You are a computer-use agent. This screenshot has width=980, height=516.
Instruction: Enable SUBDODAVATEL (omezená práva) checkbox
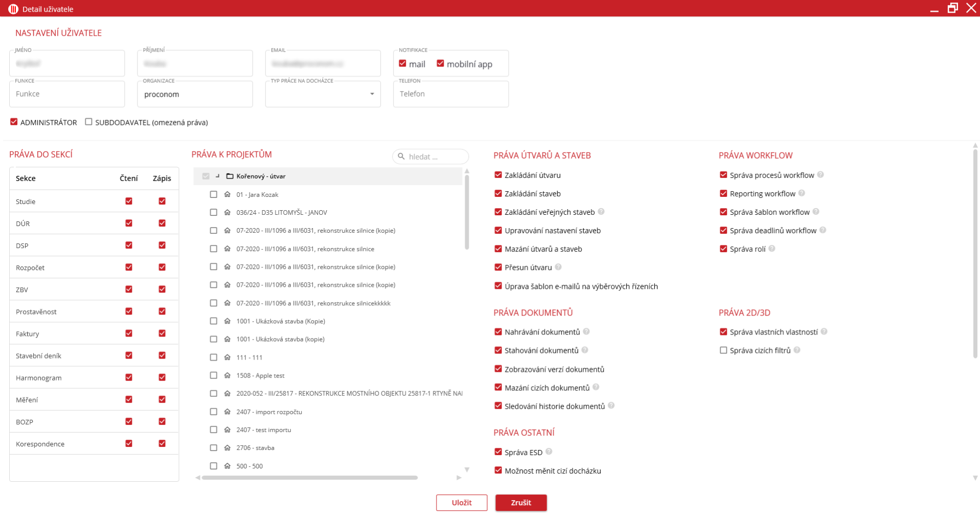coord(88,122)
